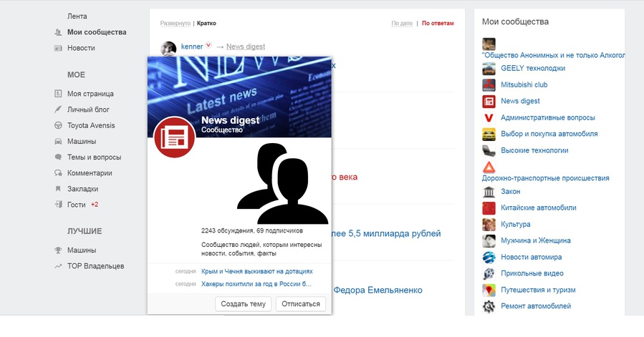Click the Китайские автомобили flag icon
Viewport: 644px width, 337px height.
pos(489,208)
